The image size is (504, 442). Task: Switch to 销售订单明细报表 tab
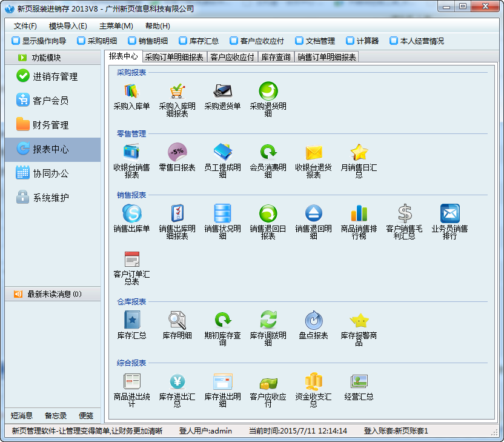pos(327,57)
